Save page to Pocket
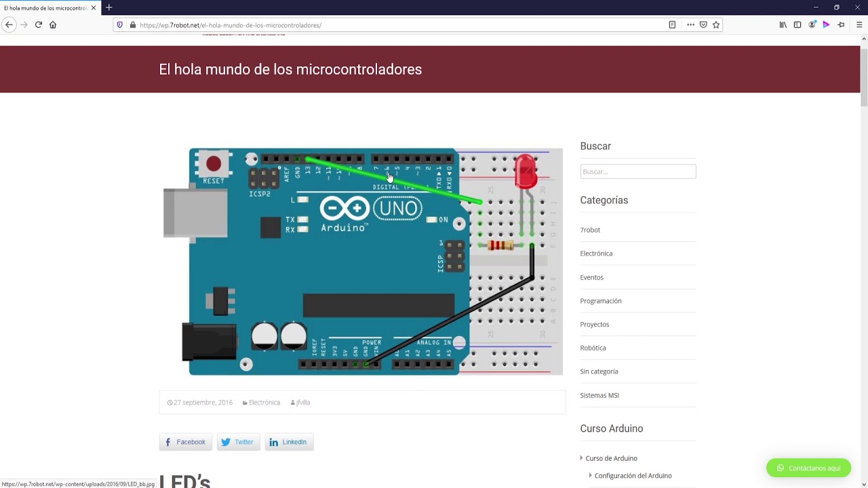The image size is (868, 488). click(703, 25)
